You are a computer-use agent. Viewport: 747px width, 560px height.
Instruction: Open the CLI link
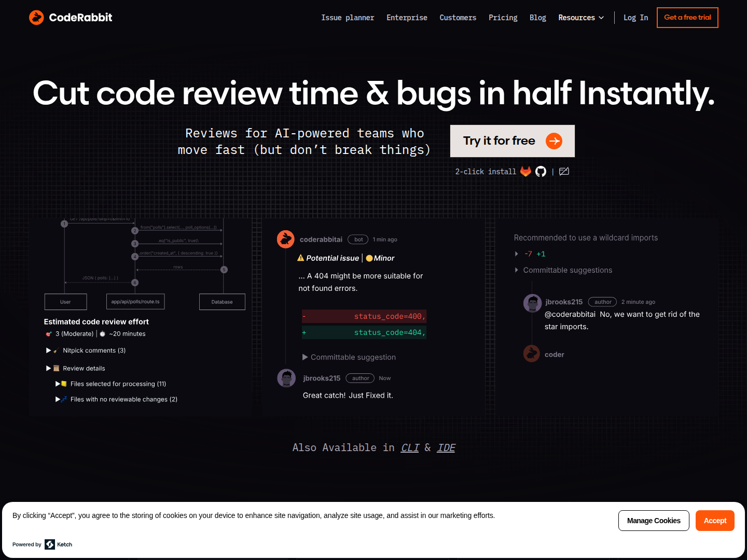[x=409, y=447]
